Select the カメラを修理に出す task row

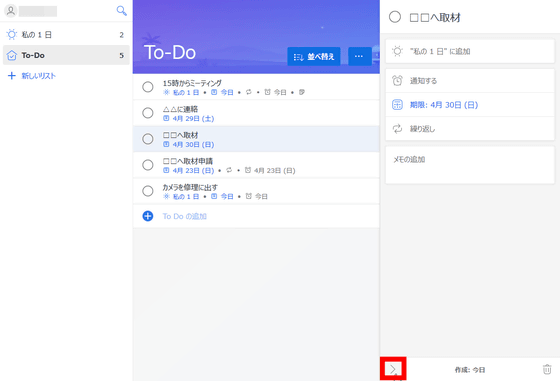click(256, 191)
